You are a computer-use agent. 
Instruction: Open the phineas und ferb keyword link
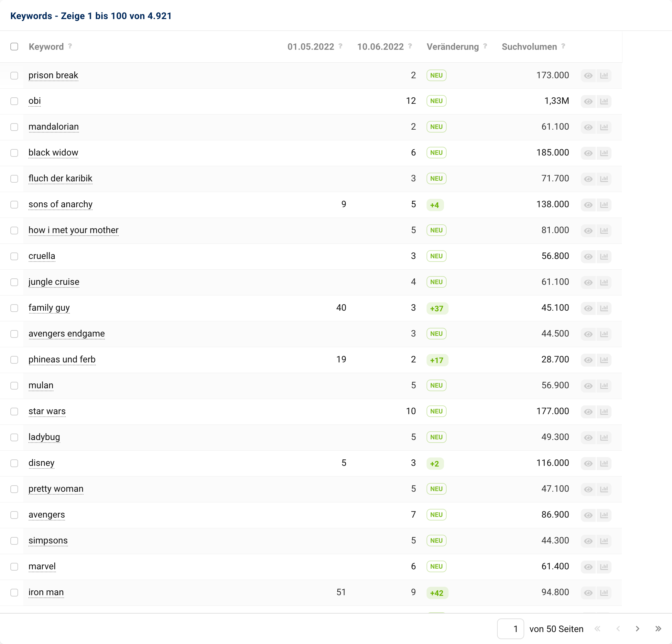pos(62,359)
